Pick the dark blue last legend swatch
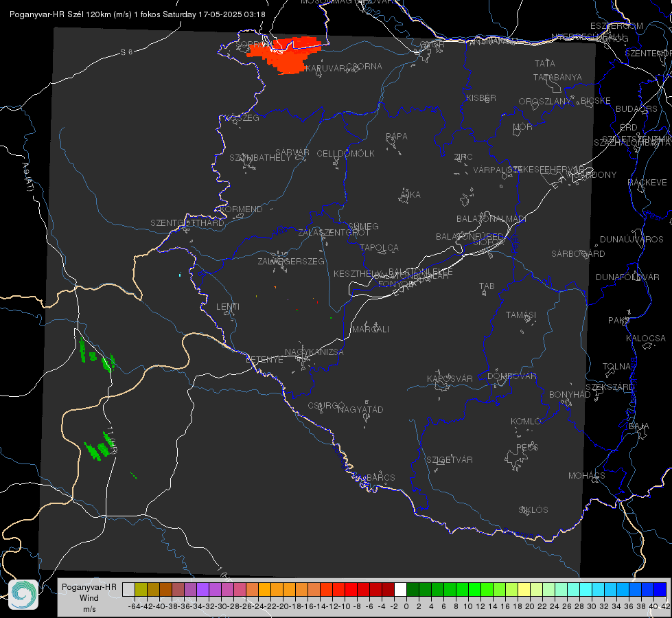The width and height of the screenshot is (672, 618). tap(660, 589)
